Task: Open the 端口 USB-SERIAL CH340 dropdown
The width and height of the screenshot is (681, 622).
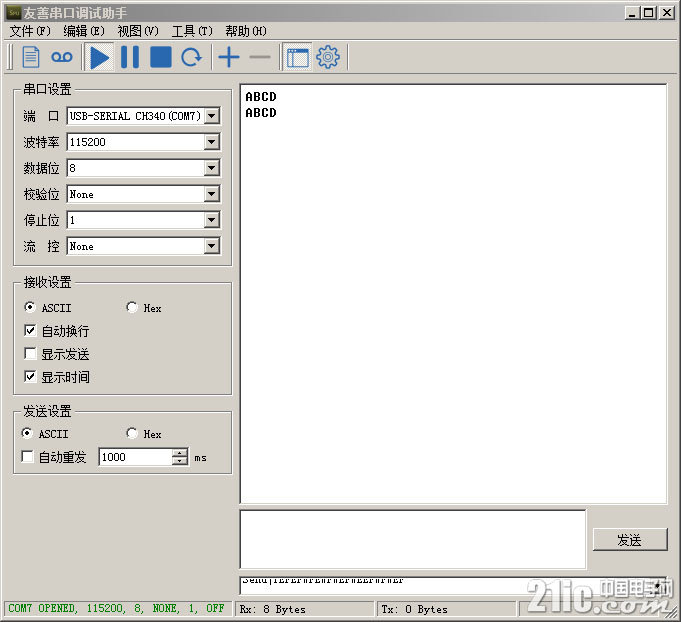Action: click(x=211, y=116)
